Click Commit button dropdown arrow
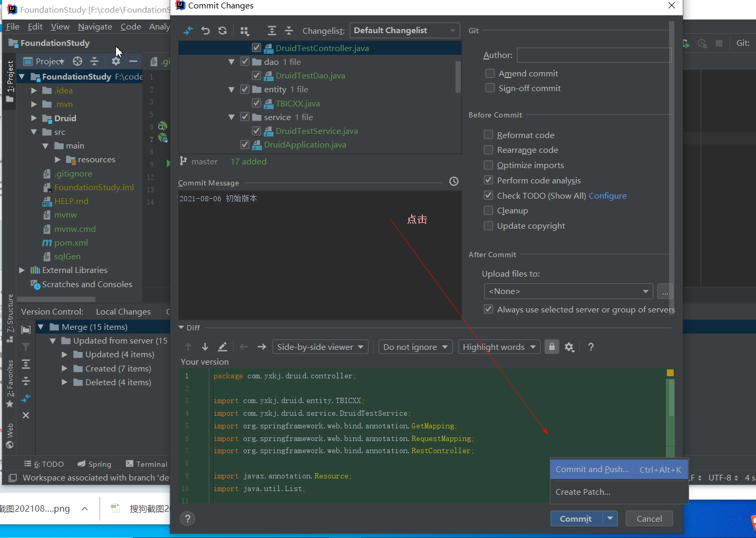Image resolution: width=756 pixels, height=538 pixels. tap(610, 519)
